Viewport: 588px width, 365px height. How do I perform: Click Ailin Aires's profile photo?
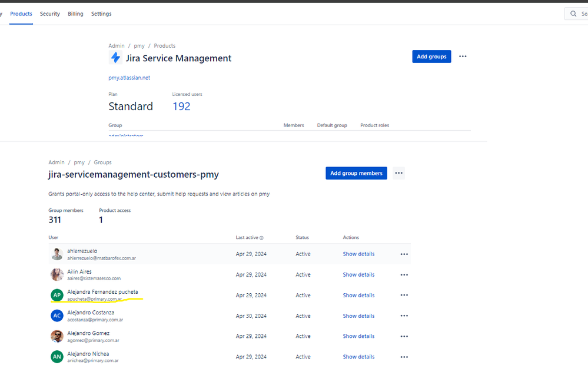click(57, 274)
